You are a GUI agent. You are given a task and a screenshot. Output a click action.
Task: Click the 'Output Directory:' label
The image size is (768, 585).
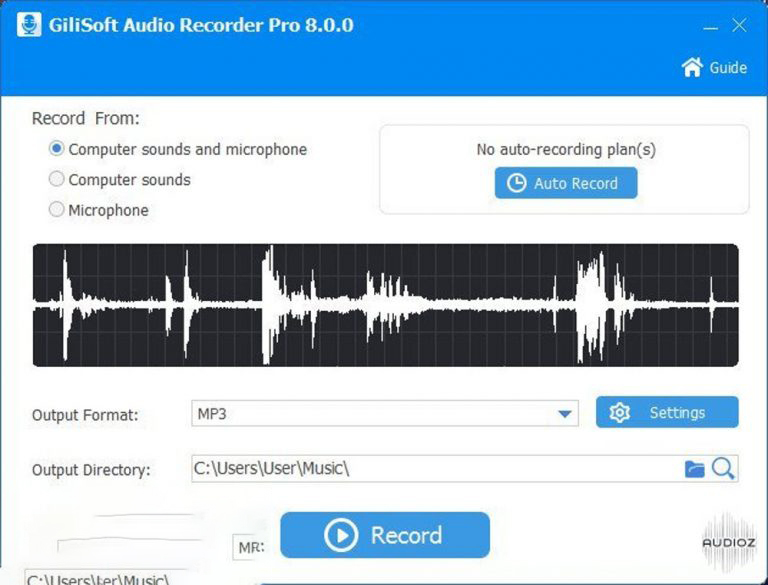tap(91, 470)
